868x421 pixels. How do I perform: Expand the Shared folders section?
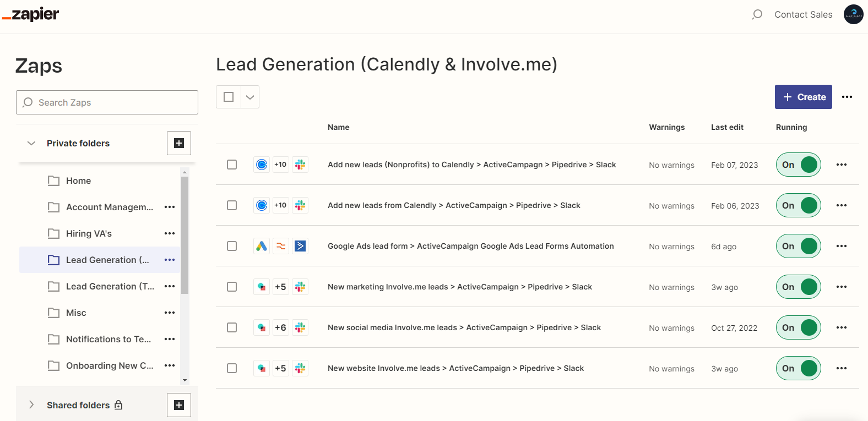[x=31, y=405]
